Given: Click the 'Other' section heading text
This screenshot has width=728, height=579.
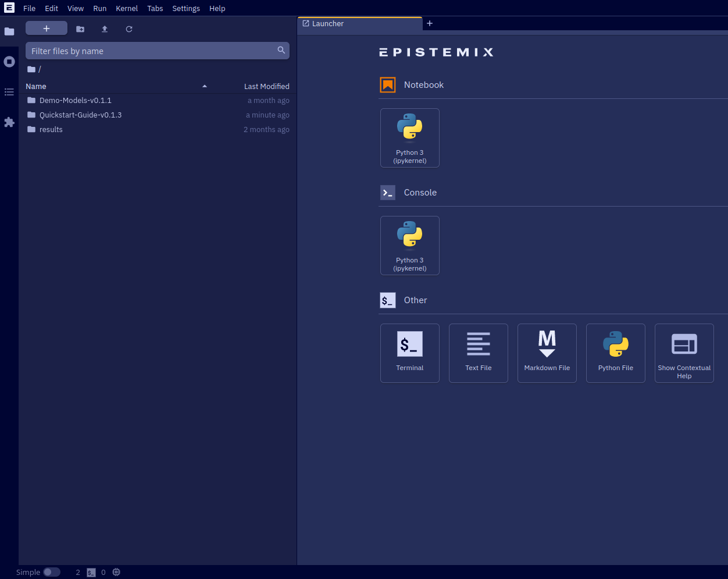Looking at the screenshot, I should [415, 300].
